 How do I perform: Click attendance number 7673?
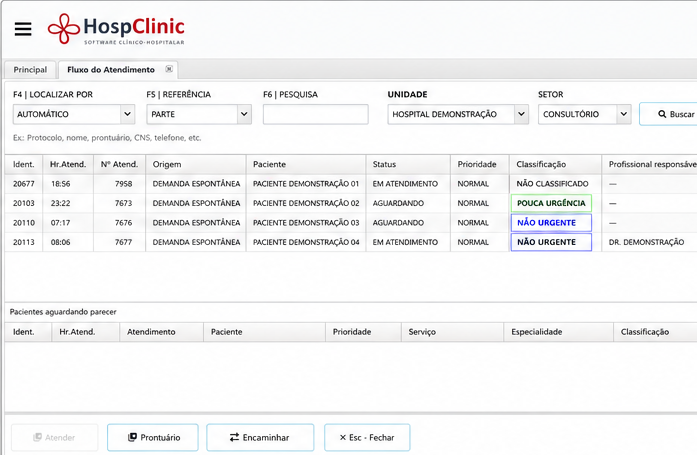pyautogui.click(x=124, y=203)
